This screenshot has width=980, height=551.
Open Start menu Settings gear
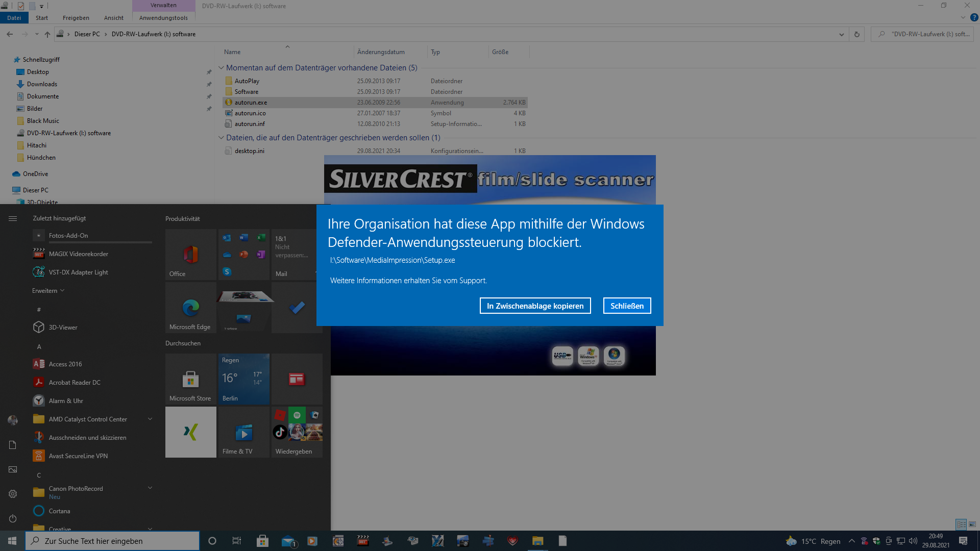(13, 494)
